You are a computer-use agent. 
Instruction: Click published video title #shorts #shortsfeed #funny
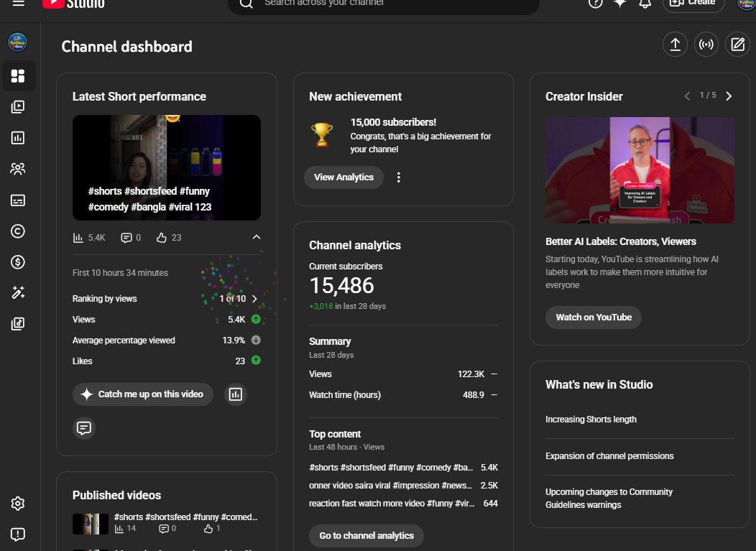coord(185,517)
